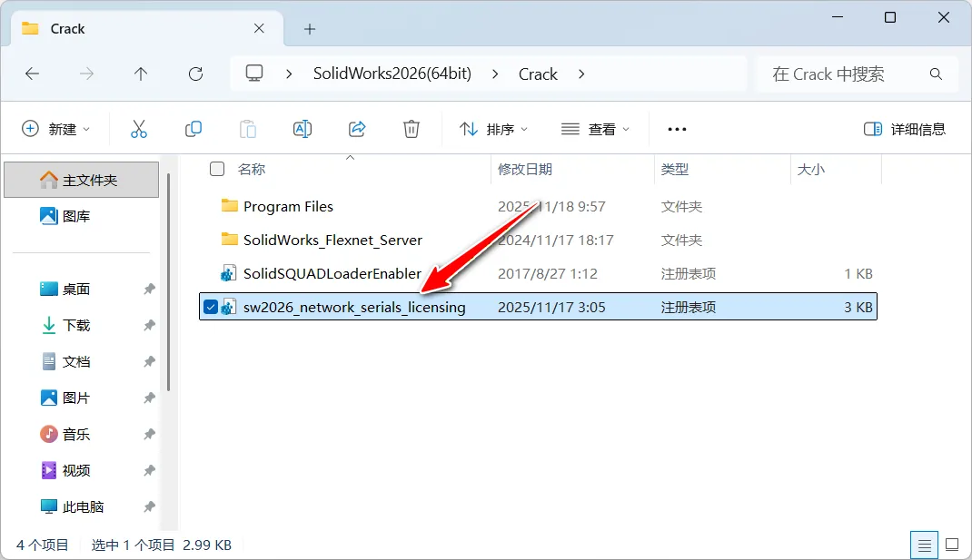Click the 3 KB size cell
This screenshot has width=972, height=560.
pyautogui.click(x=858, y=307)
